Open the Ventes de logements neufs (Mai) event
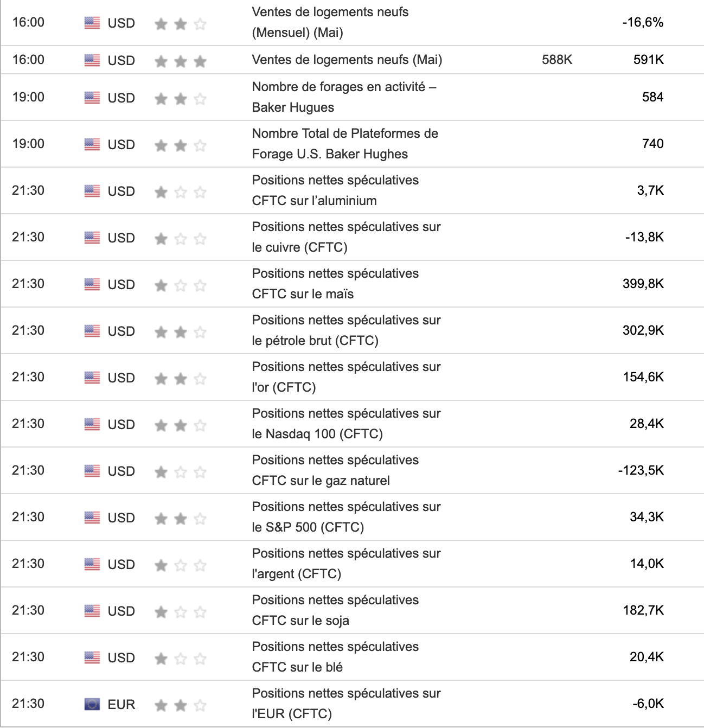The height and width of the screenshot is (728, 704). pos(347,60)
